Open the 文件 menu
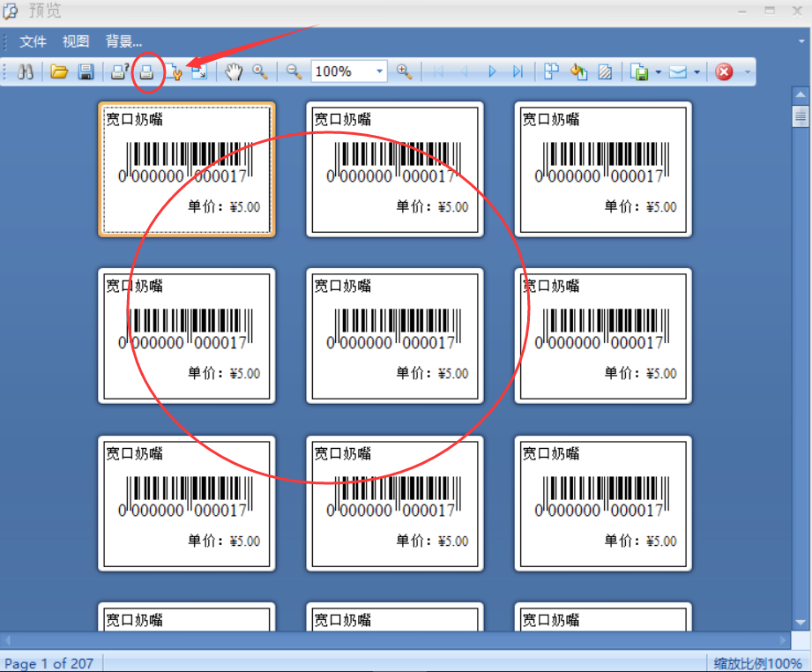The image size is (812, 672). (x=34, y=41)
